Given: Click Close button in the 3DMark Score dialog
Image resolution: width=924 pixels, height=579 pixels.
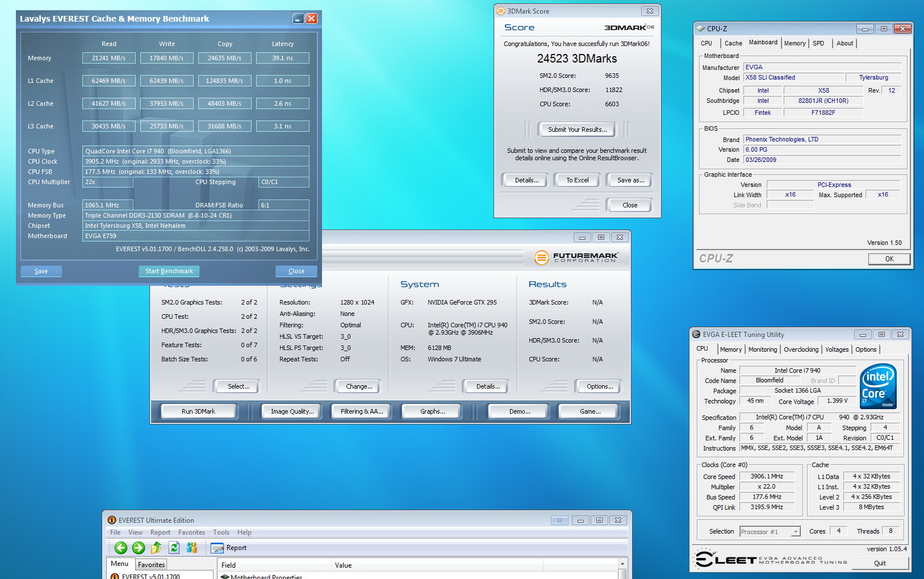Looking at the screenshot, I should tap(630, 205).
